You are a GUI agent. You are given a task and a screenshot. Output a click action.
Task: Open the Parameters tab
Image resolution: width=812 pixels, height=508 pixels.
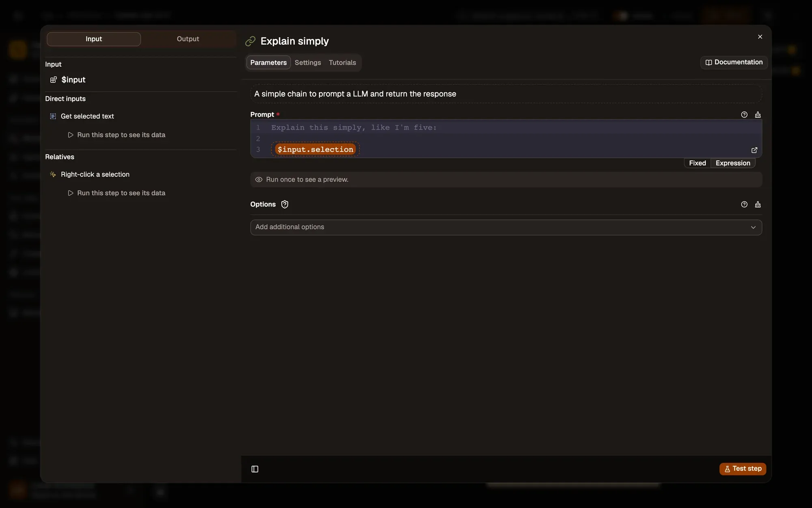pyautogui.click(x=268, y=63)
